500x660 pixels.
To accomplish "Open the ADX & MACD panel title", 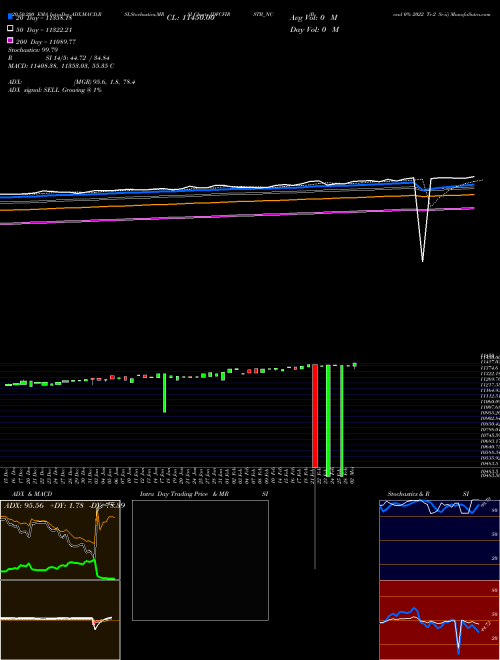I will (x=32, y=494).
